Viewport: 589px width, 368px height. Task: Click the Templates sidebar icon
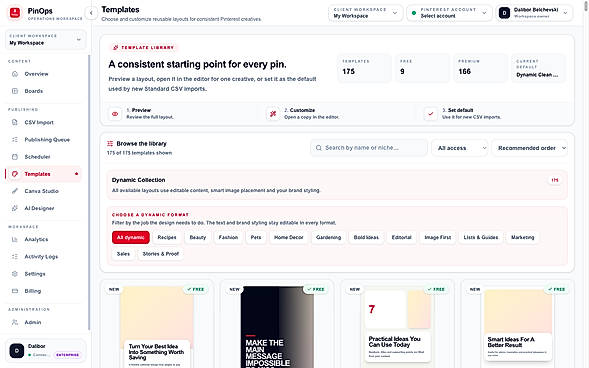(15, 174)
